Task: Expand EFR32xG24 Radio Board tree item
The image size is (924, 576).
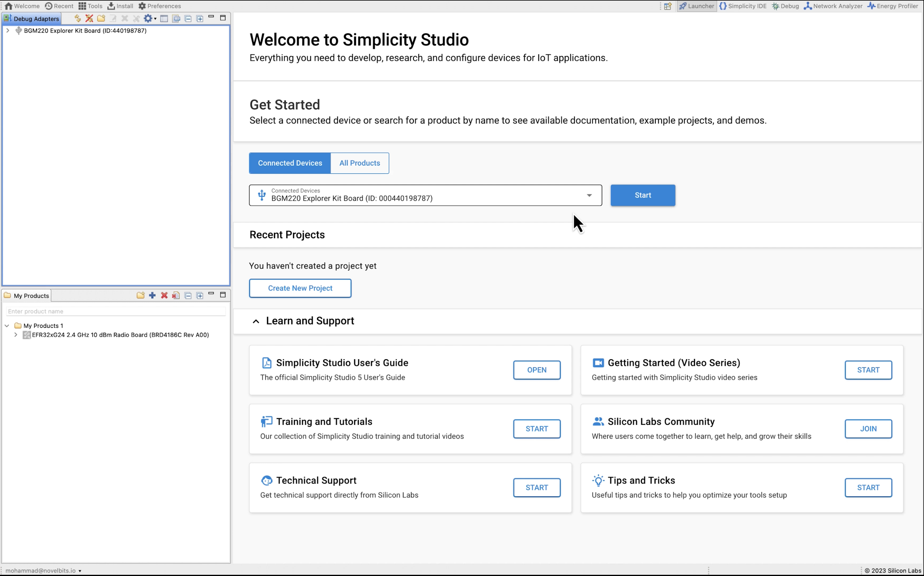Action: (x=16, y=335)
